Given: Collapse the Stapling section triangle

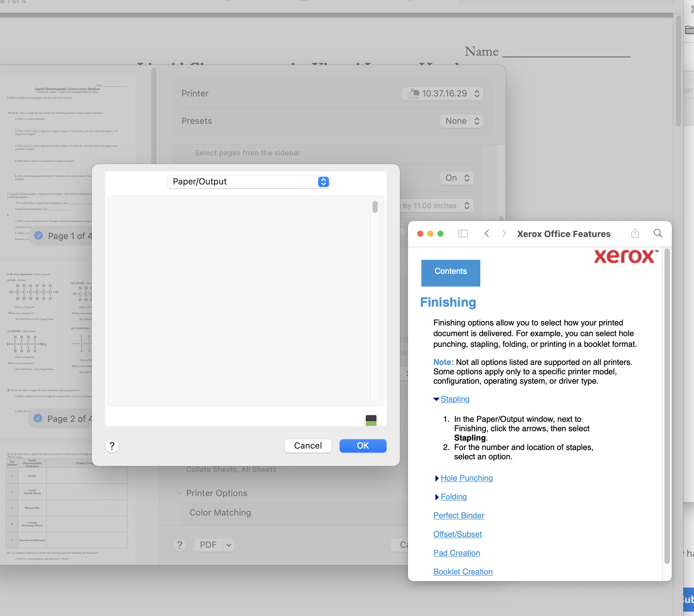Looking at the screenshot, I should point(436,399).
